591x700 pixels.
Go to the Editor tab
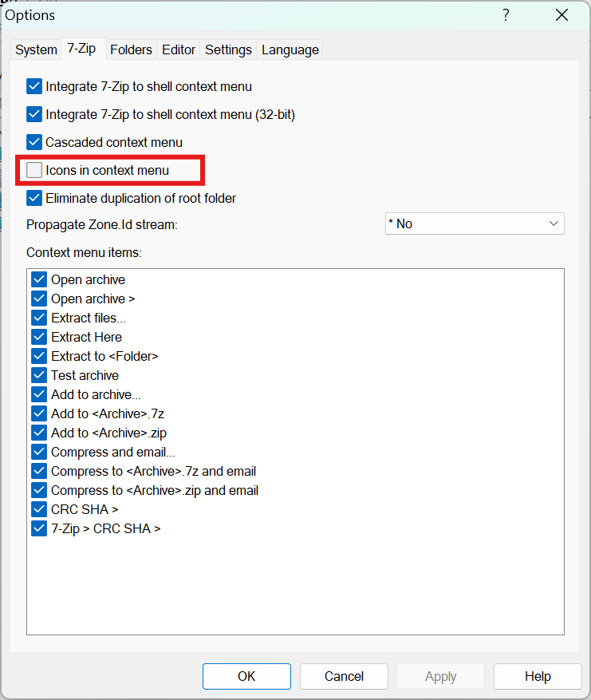tap(179, 49)
